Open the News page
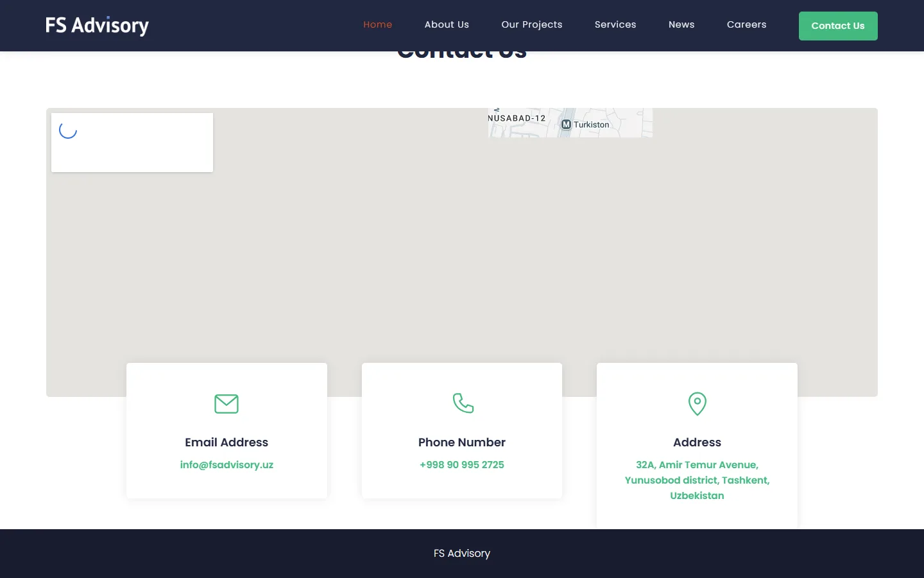Screen dimensions: 924x578 click(x=681, y=24)
